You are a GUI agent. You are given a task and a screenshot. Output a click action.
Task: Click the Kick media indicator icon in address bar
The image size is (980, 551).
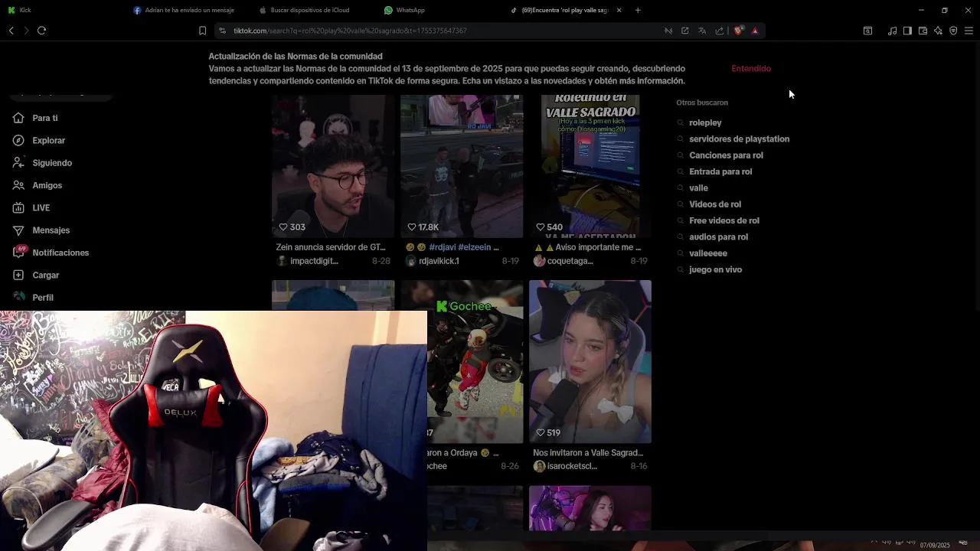pos(668,31)
